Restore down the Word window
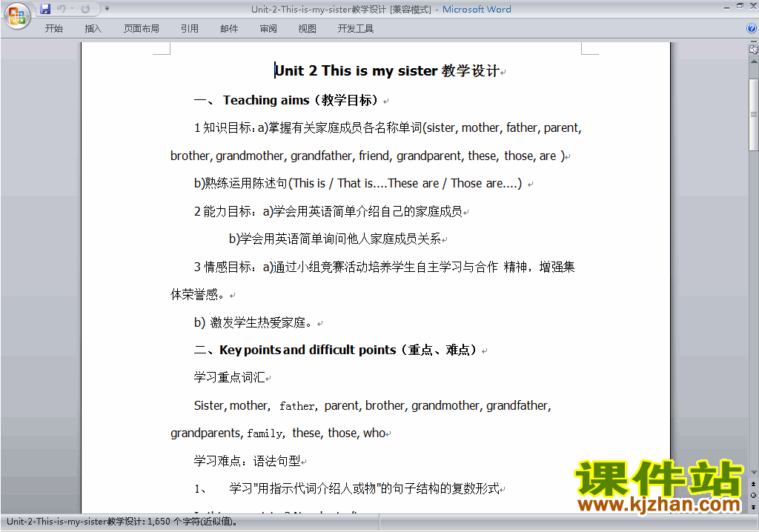 click(740, 6)
